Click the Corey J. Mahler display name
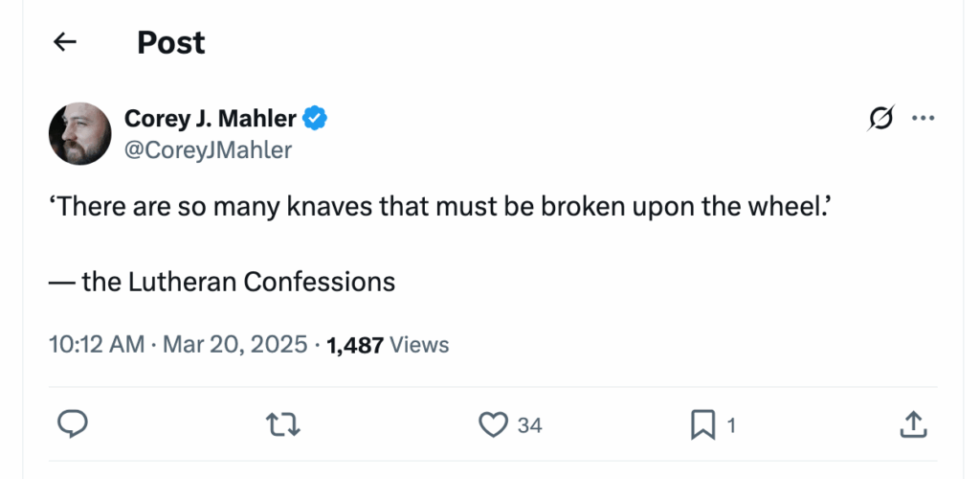Image resolution: width=980 pixels, height=479 pixels. point(212,119)
